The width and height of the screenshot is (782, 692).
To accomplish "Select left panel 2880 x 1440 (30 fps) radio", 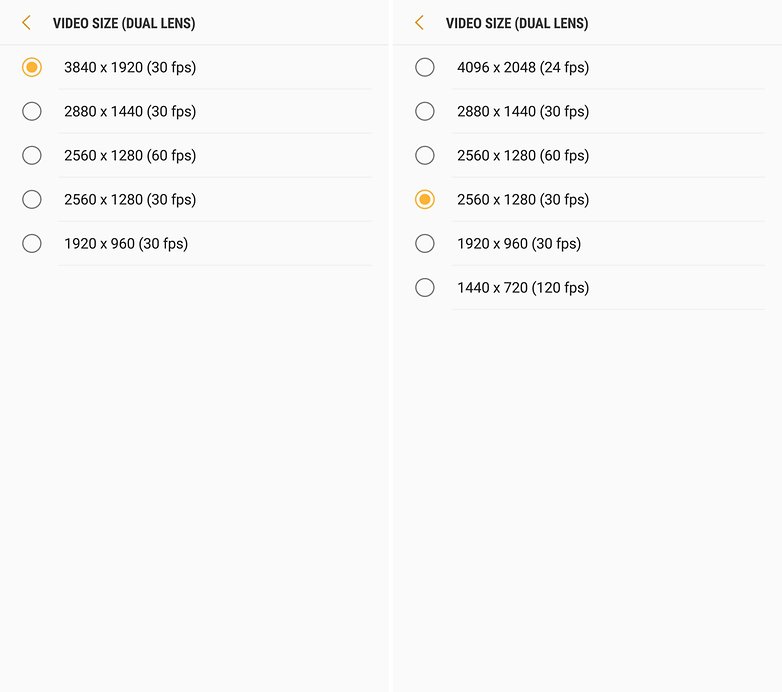I will click(32, 111).
